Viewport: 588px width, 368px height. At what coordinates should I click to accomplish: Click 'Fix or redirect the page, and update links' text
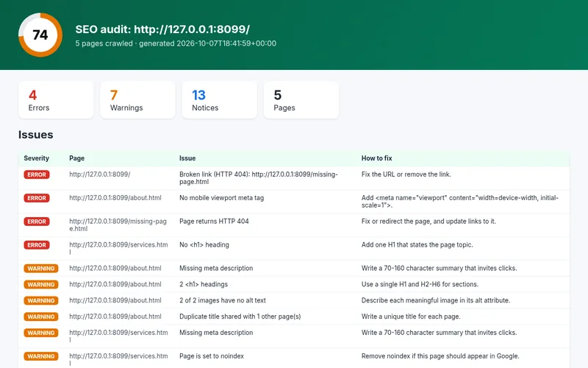[x=429, y=222]
